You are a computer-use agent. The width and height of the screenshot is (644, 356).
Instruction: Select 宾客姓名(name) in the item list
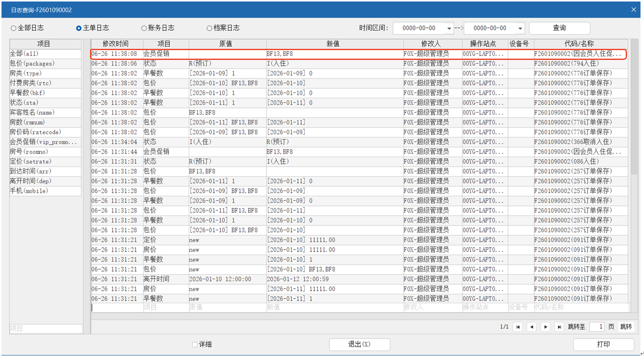pyautogui.click(x=45, y=112)
